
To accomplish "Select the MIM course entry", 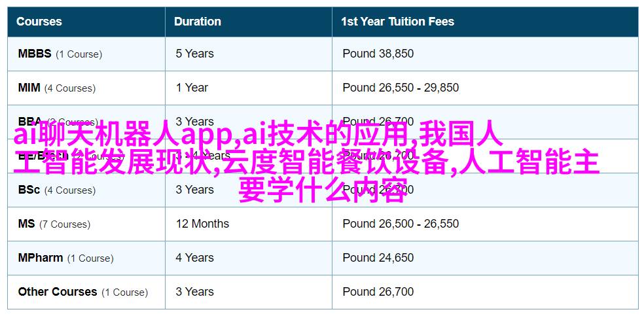I will click(x=29, y=88).
